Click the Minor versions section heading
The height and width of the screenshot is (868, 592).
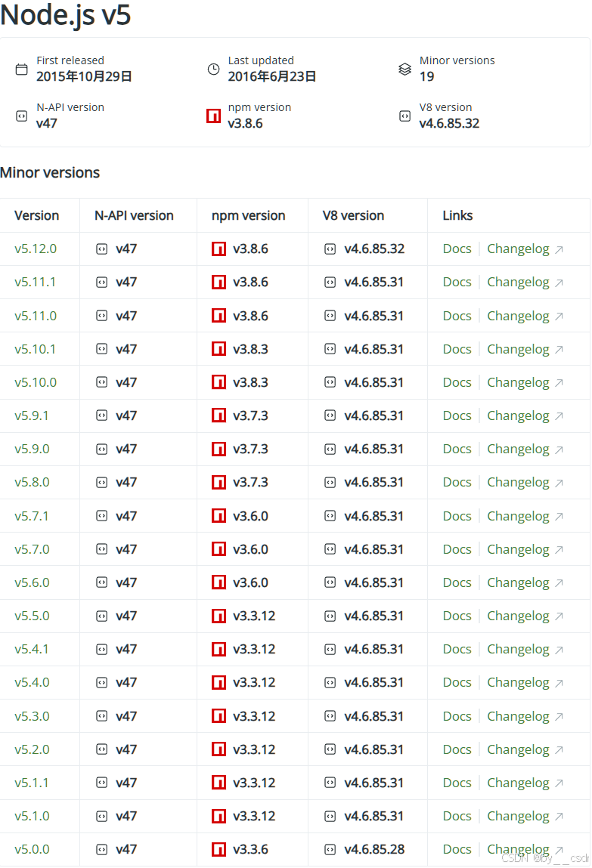pyautogui.click(x=50, y=173)
